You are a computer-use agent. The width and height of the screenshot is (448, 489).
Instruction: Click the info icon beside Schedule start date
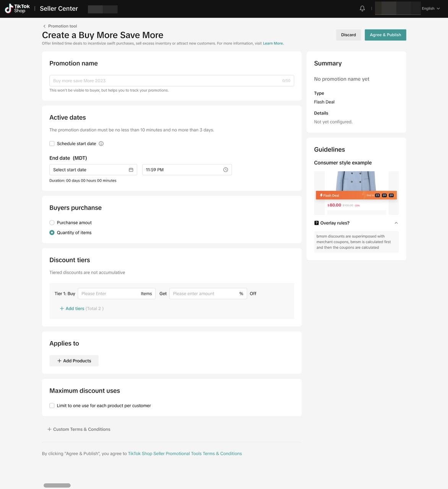click(101, 144)
